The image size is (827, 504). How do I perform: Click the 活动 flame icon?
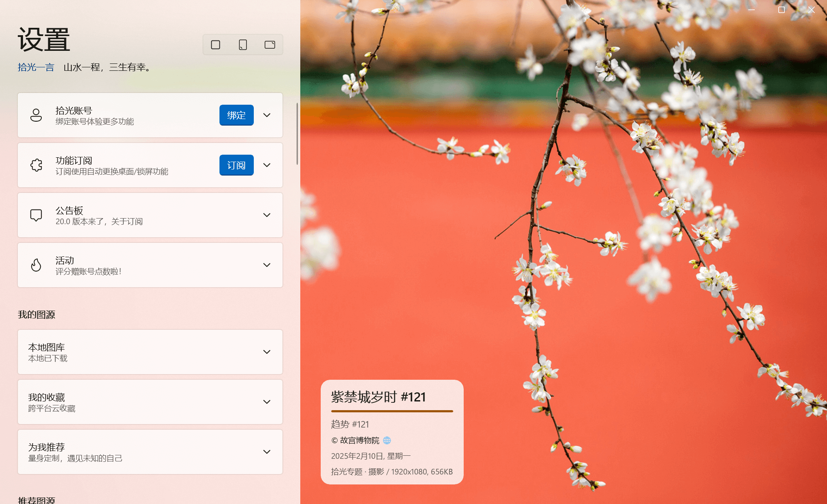(36, 265)
